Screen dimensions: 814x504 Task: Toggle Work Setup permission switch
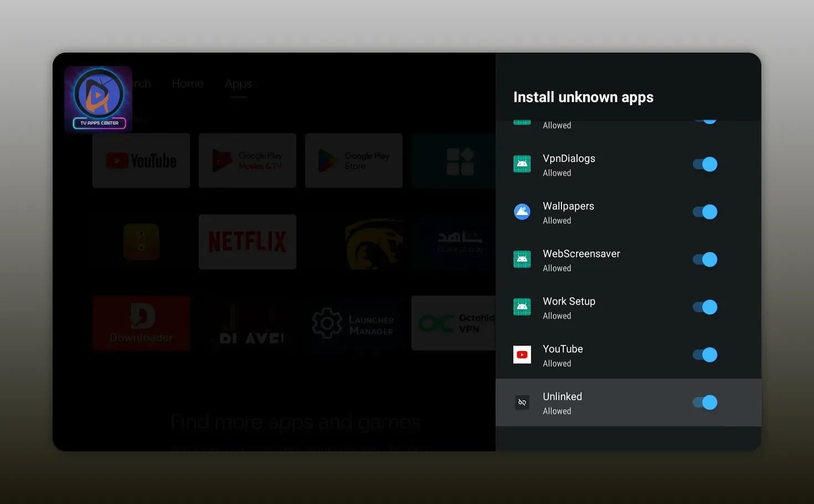(x=705, y=307)
